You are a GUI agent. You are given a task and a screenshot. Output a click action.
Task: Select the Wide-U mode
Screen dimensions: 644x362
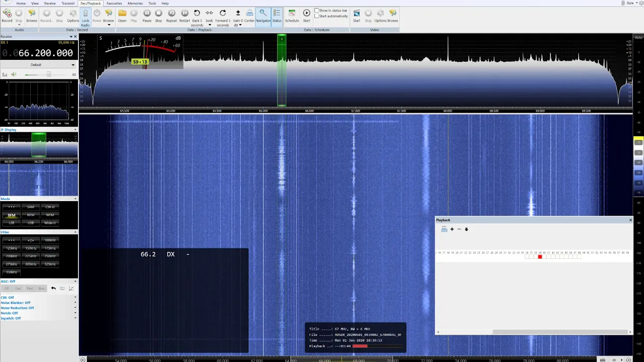coord(50,223)
